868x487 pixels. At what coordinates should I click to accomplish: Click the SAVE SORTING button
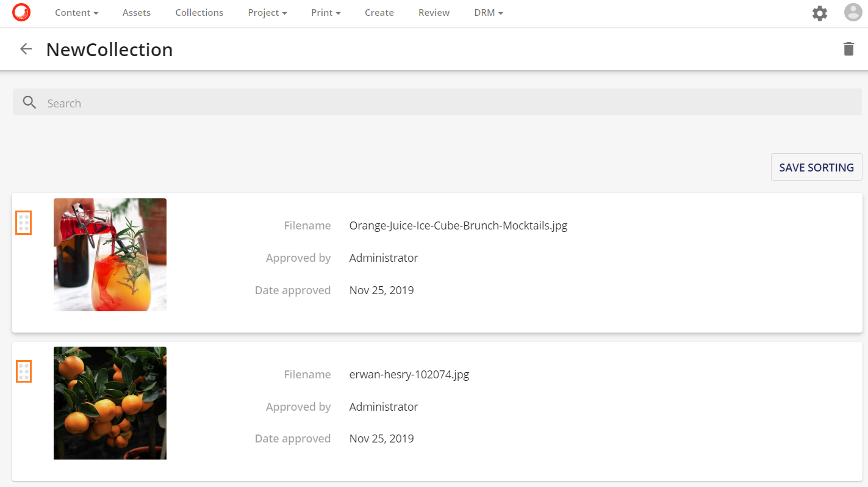point(816,167)
